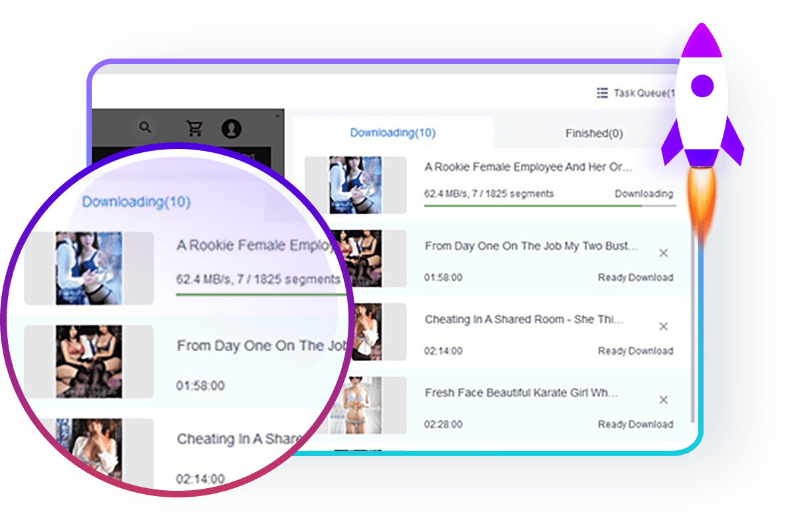
Task: Remove the 01:58:00 video from queue
Action: [x=663, y=253]
